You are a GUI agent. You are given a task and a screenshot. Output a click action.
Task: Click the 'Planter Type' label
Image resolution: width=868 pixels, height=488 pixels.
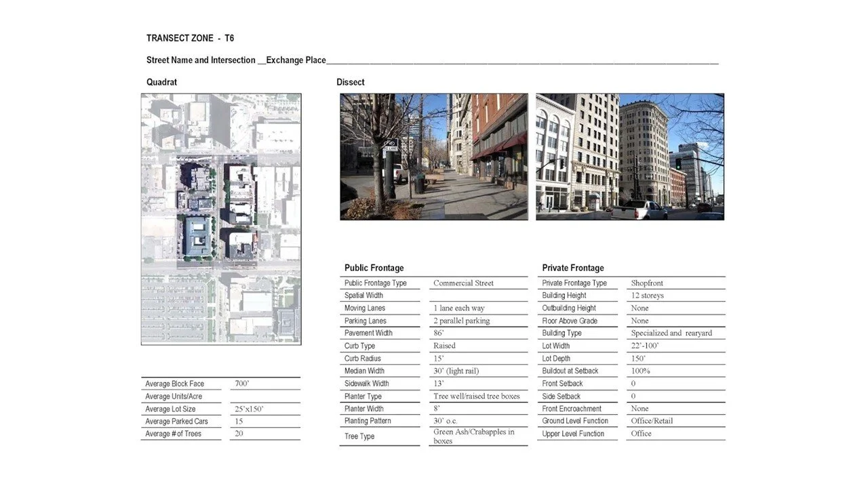point(363,396)
